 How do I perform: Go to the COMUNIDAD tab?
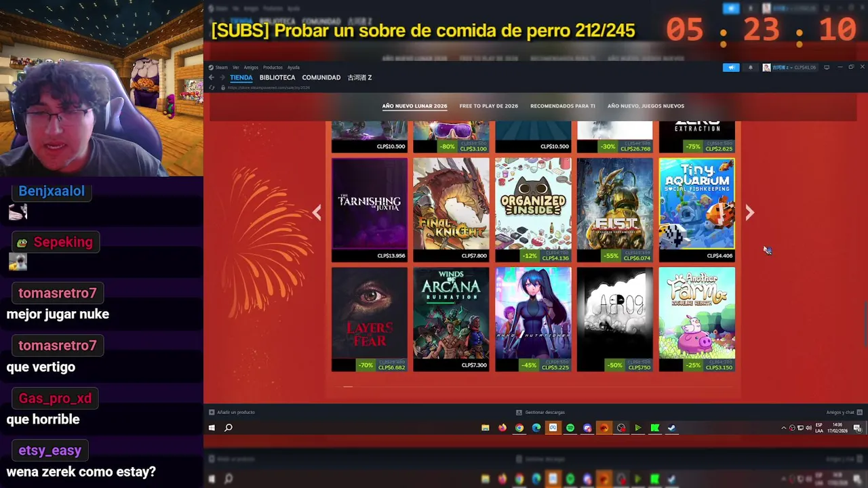point(321,77)
